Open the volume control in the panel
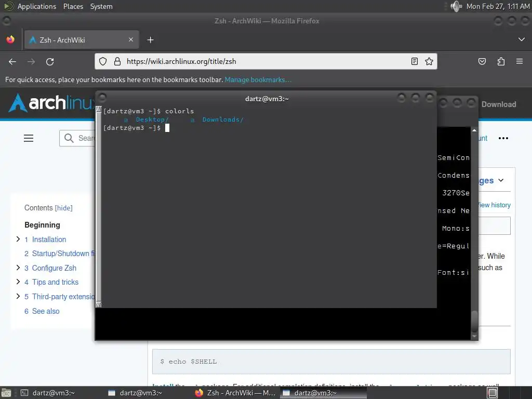 (x=456, y=6)
